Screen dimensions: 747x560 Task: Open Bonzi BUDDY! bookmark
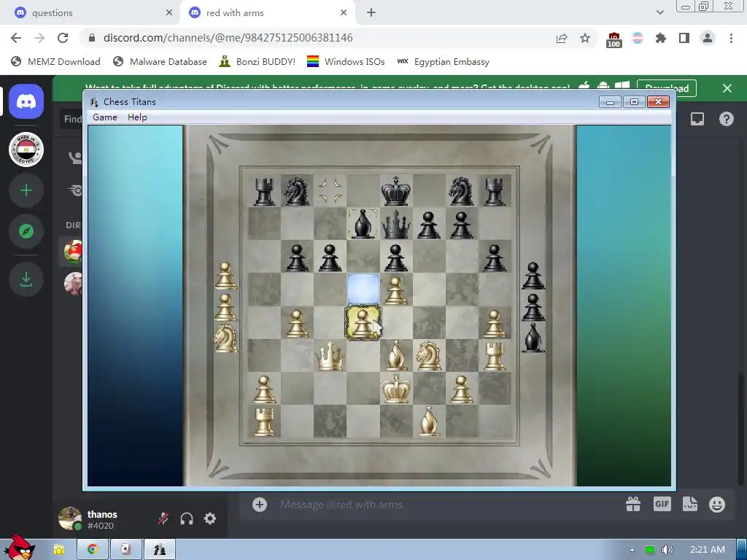[x=258, y=62]
